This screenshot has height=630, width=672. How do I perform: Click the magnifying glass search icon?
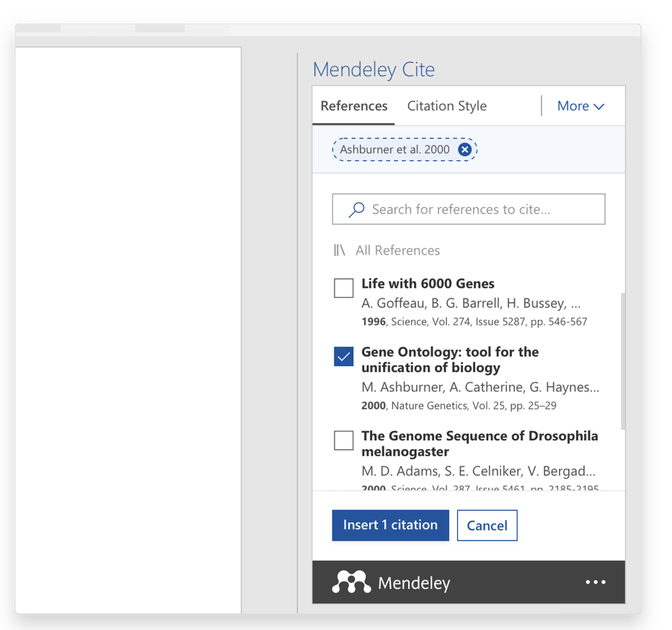point(356,210)
